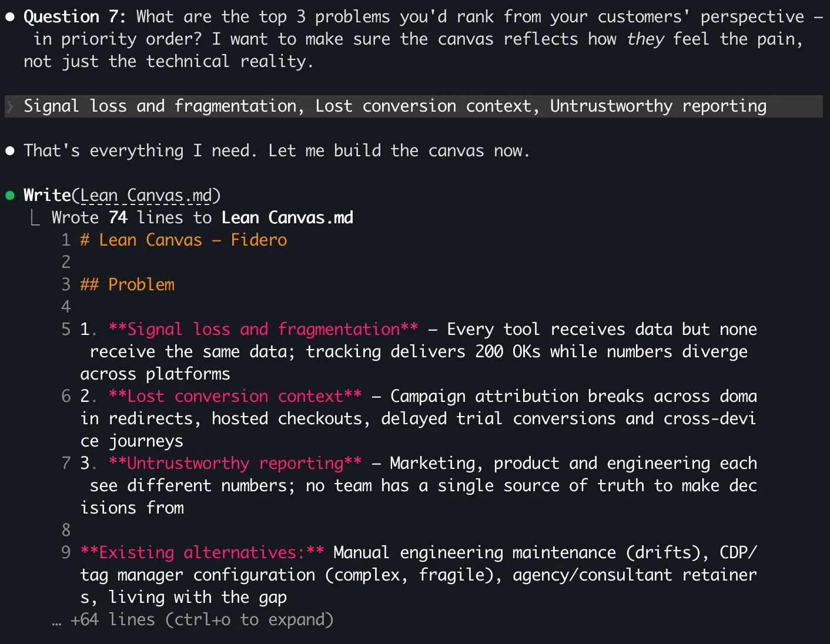Click the red "Lost conversion context" text
This screenshot has height=644, width=830.
click(235, 397)
